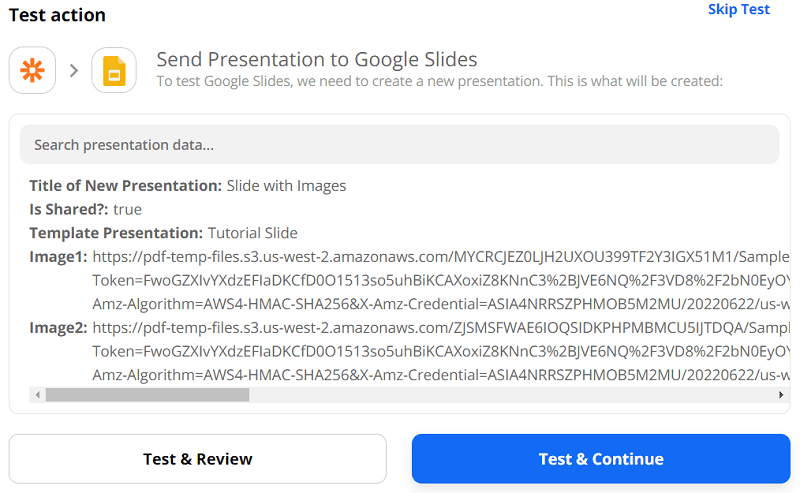Click the Image1 field label

[x=58, y=257]
